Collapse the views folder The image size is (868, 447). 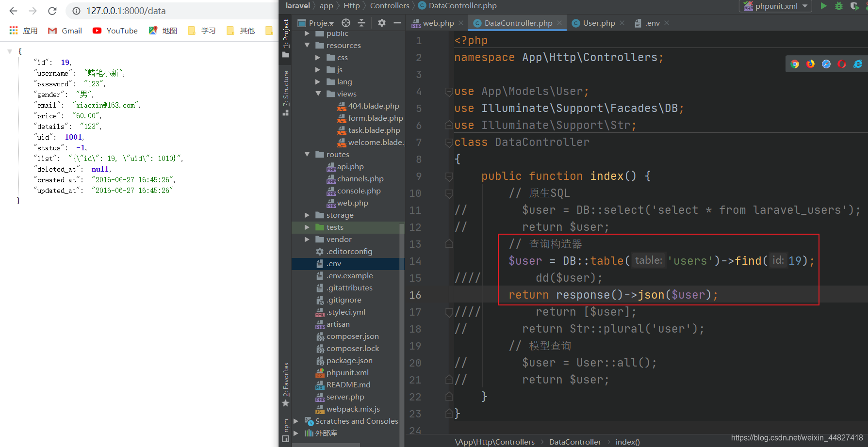point(318,94)
